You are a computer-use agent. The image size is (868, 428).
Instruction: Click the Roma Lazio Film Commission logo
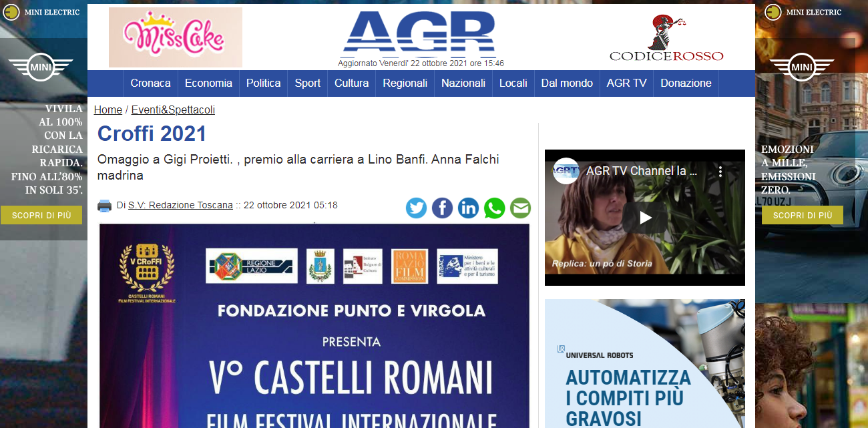point(409,266)
